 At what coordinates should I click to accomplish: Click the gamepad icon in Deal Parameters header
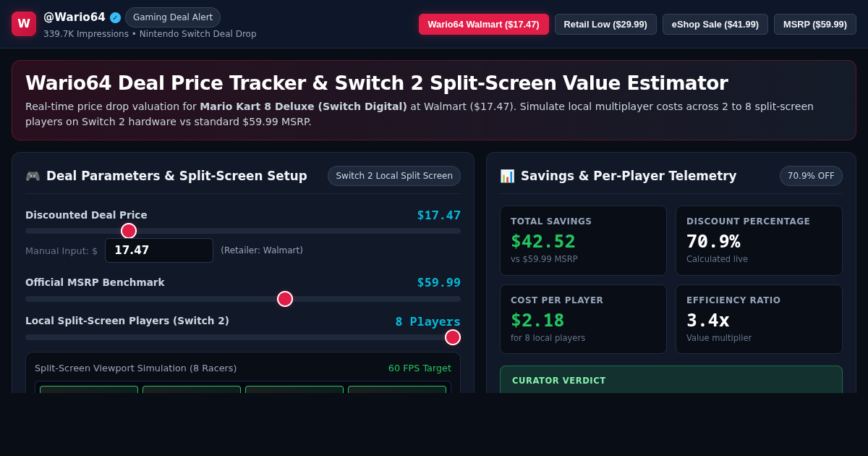coord(33,176)
